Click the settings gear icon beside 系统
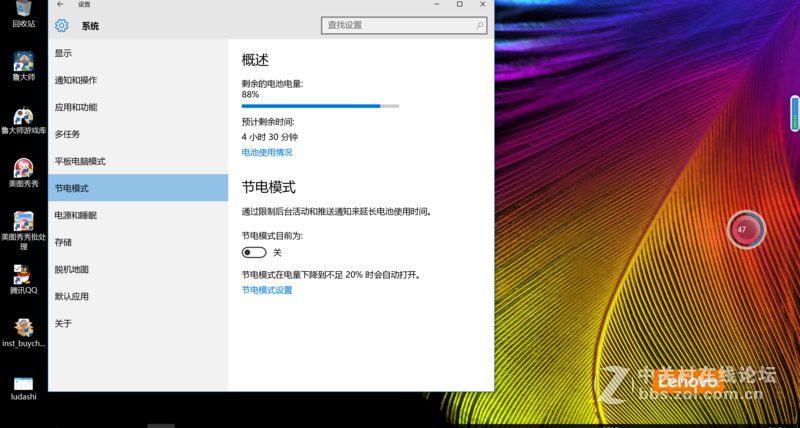The height and width of the screenshot is (428, 800). 62,26
